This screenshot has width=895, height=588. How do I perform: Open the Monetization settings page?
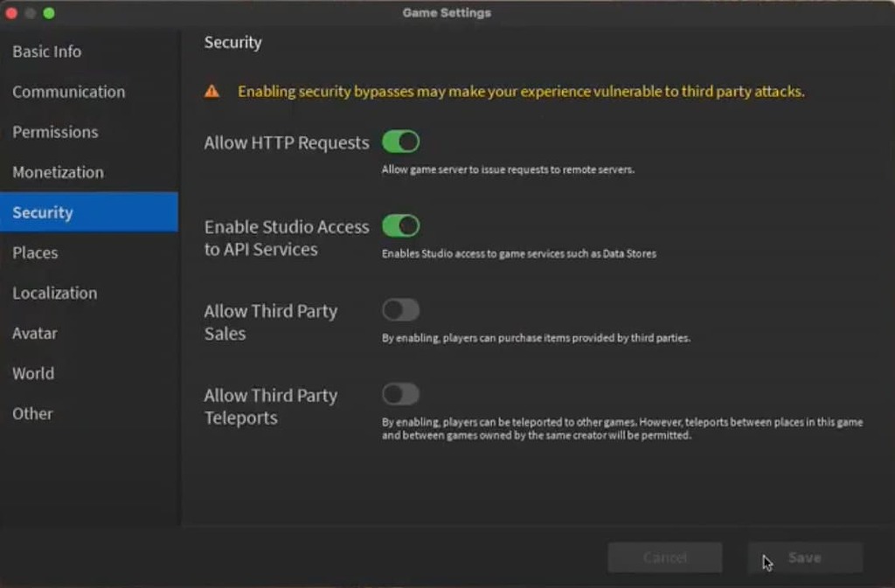pos(58,172)
